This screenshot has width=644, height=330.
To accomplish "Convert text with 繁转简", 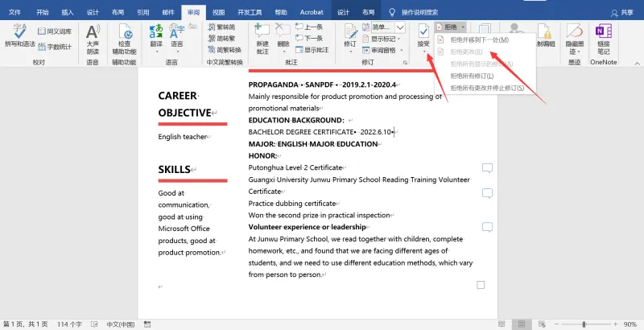I will (x=222, y=27).
